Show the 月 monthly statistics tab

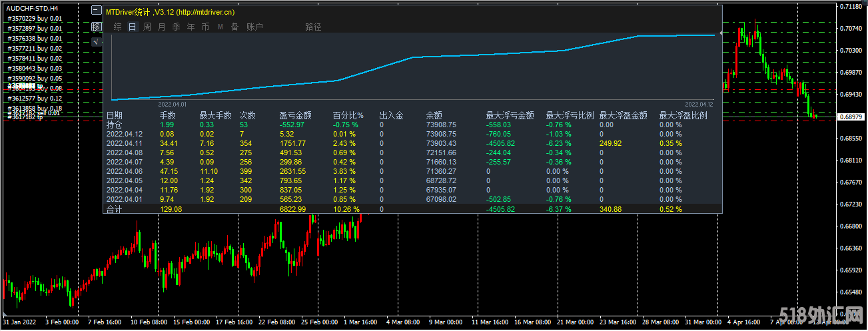[x=162, y=27]
